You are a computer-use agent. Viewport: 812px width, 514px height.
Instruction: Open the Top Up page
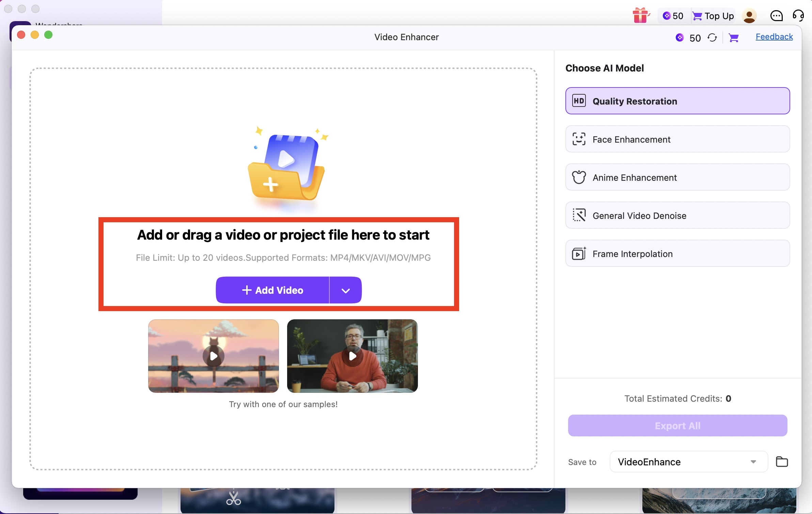click(713, 16)
